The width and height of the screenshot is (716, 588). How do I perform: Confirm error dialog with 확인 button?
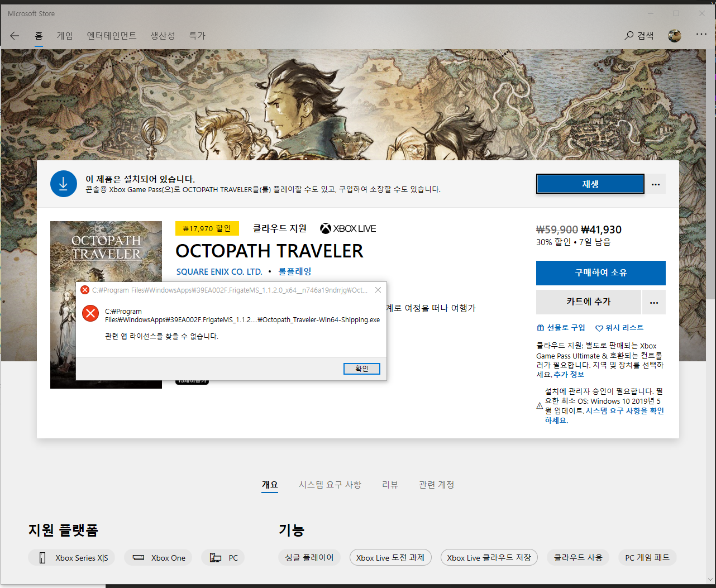tap(362, 369)
